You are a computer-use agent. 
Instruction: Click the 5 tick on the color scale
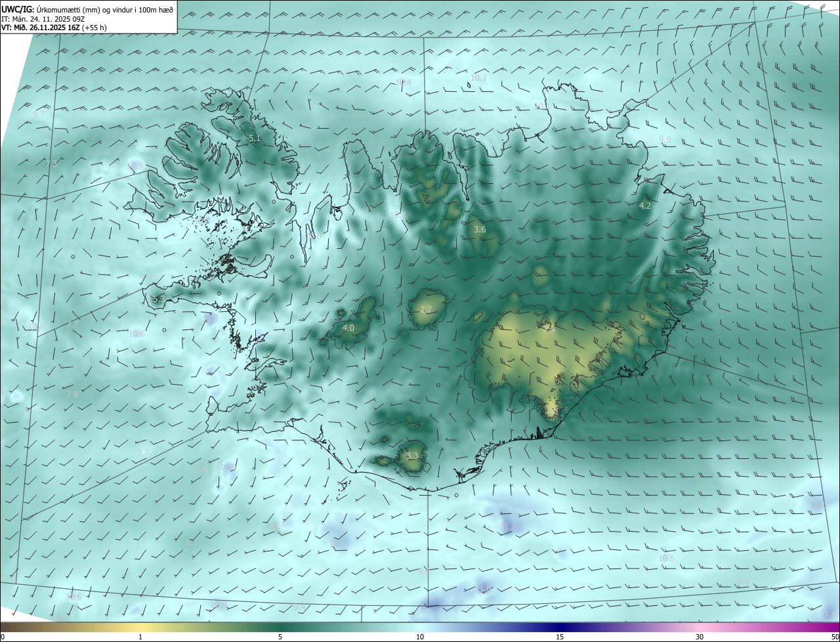click(x=280, y=637)
